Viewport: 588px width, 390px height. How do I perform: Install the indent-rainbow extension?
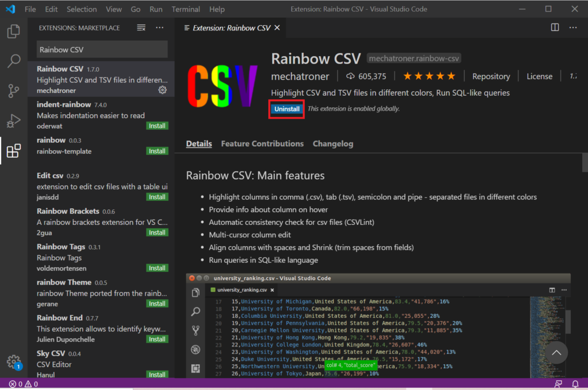157,126
